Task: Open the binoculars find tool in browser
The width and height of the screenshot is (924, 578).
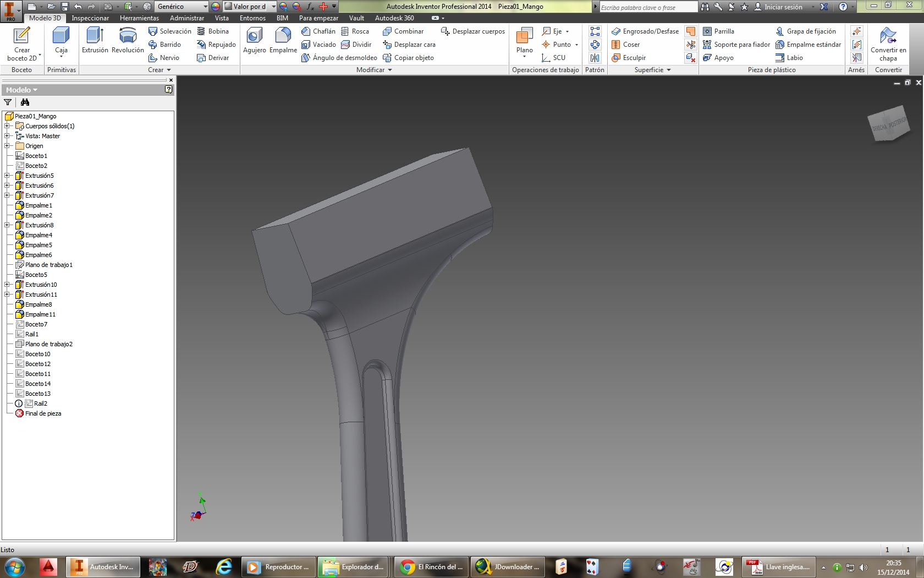Action: [25, 102]
